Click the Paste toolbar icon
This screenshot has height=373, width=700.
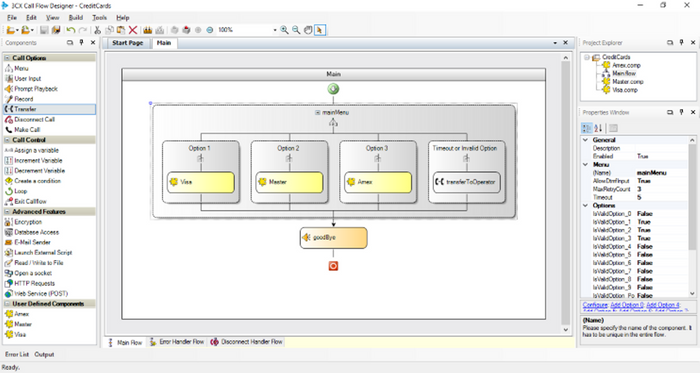(x=121, y=30)
